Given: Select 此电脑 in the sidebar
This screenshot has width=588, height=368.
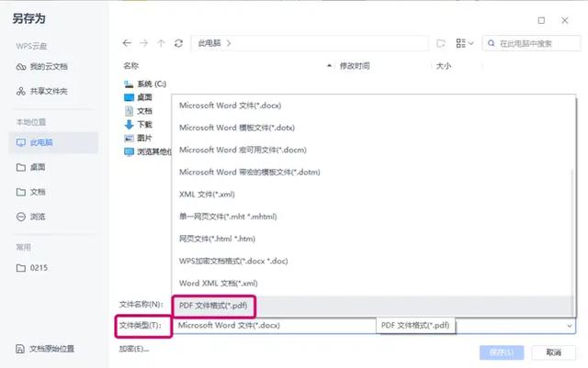Looking at the screenshot, I should (x=53, y=142).
